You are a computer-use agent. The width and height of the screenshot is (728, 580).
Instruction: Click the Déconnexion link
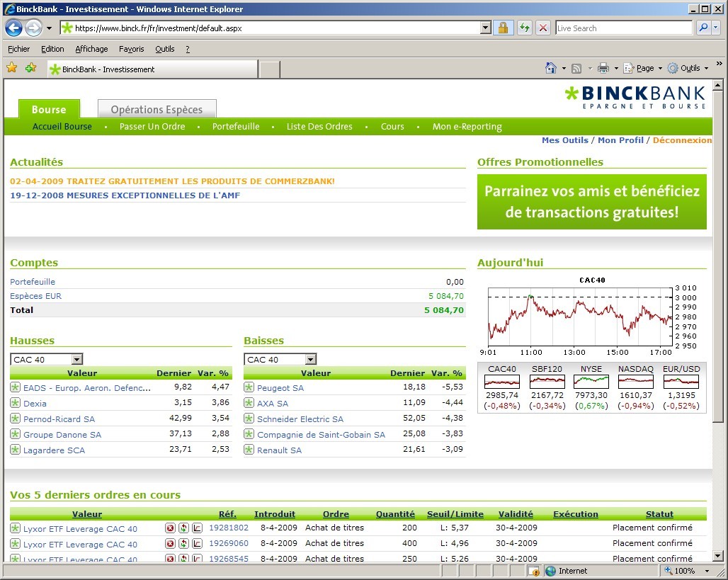(x=682, y=140)
